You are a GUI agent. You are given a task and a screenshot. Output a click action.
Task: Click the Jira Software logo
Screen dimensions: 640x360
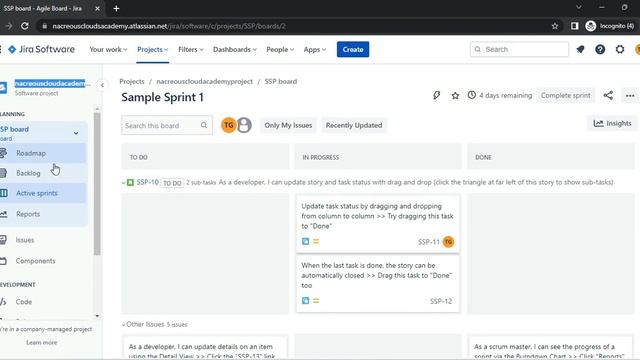coord(42,49)
